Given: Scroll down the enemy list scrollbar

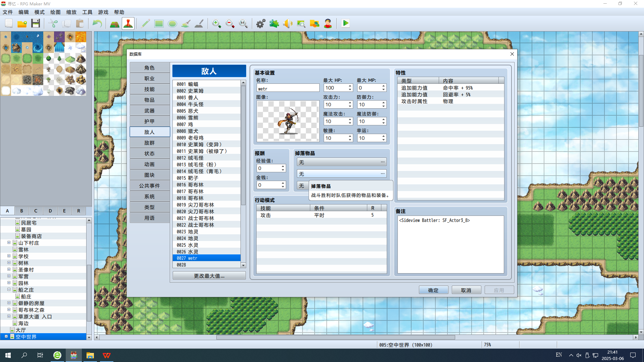Looking at the screenshot, I should pyautogui.click(x=243, y=265).
